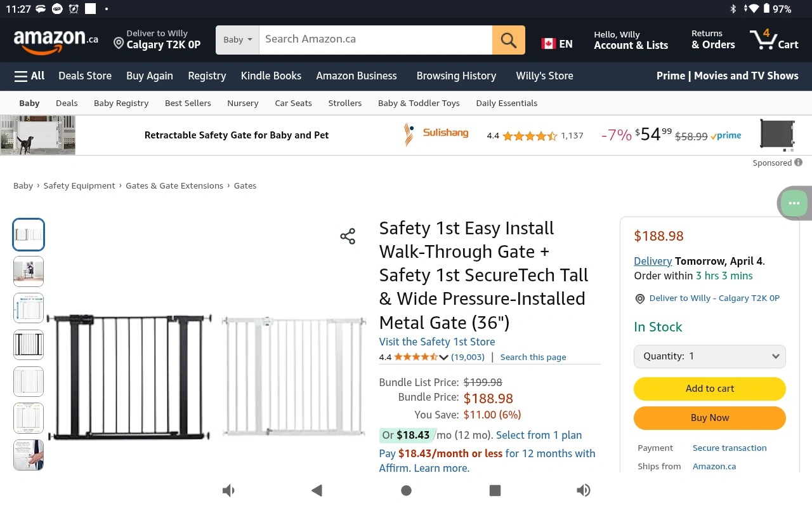Viewport: 812px width, 508px height.
Task: Select the second product thumbnail image
Action: pyautogui.click(x=29, y=272)
